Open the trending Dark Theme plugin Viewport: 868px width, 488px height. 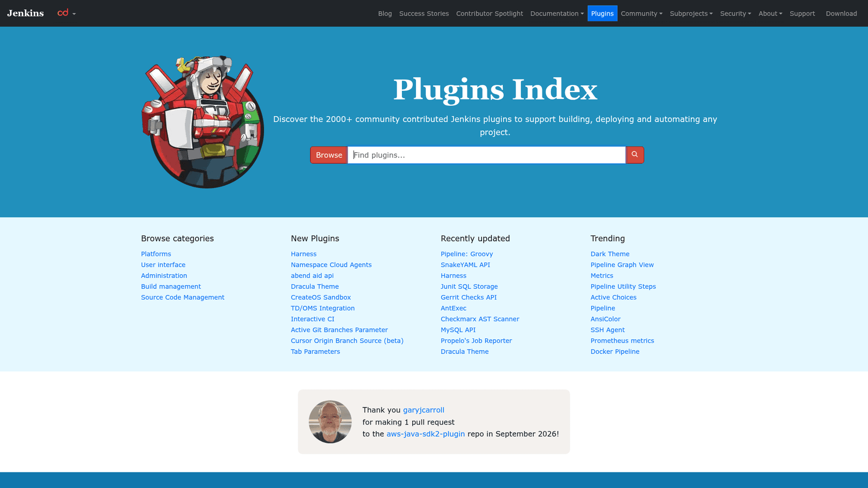click(x=610, y=254)
